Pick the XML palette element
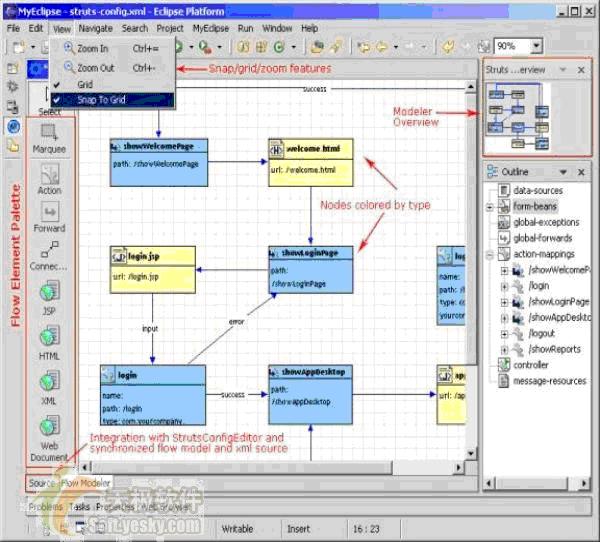The height and width of the screenshot is (542, 600). pos(49,383)
